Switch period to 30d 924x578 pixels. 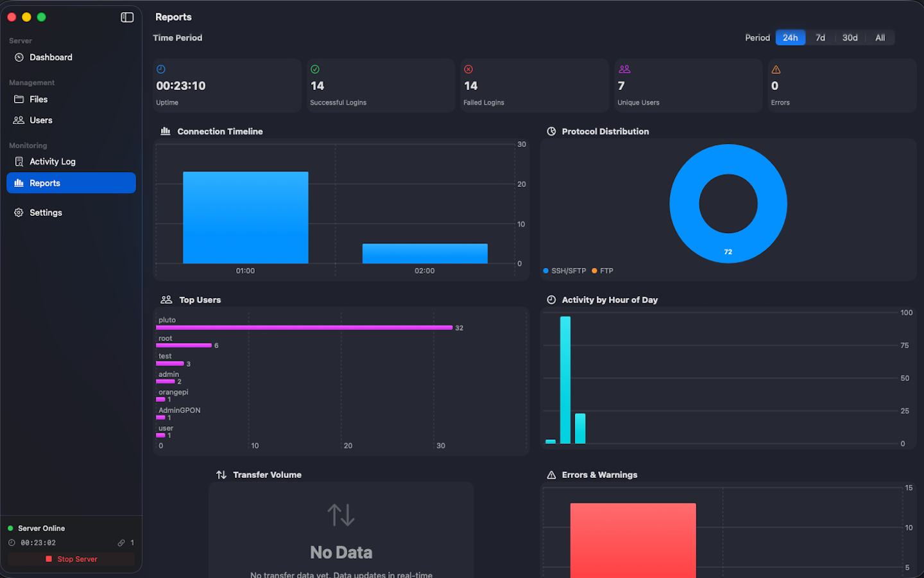click(850, 38)
